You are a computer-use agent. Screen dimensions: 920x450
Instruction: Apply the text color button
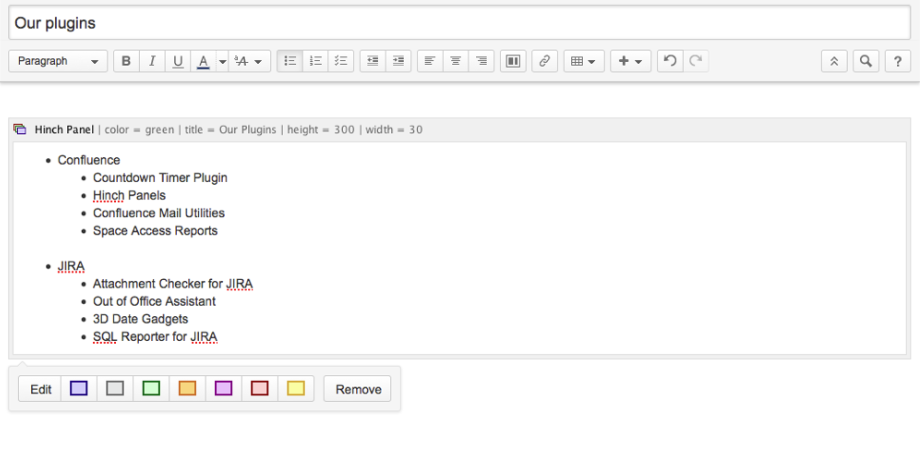pyautogui.click(x=203, y=61)
